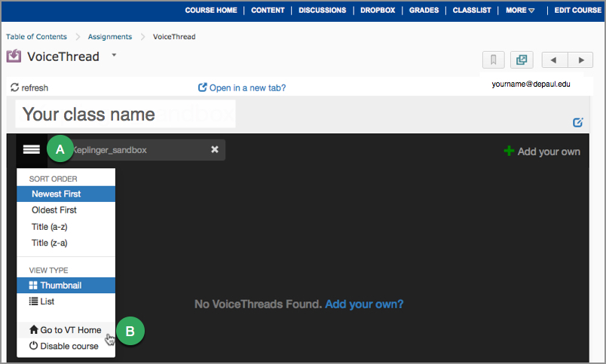Screen dimensions: 606x364
Task: Click the edit class name pencil icon
Action: point(578,123)
